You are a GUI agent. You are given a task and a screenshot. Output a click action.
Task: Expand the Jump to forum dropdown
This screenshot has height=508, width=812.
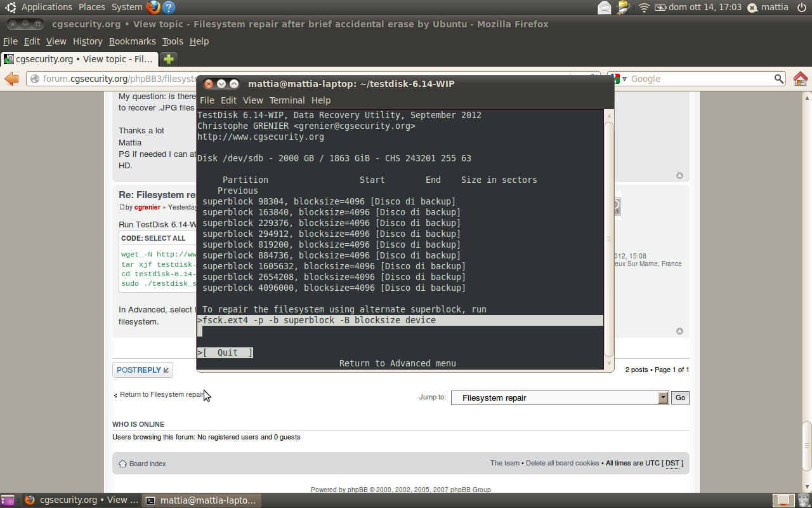[663, 398]
